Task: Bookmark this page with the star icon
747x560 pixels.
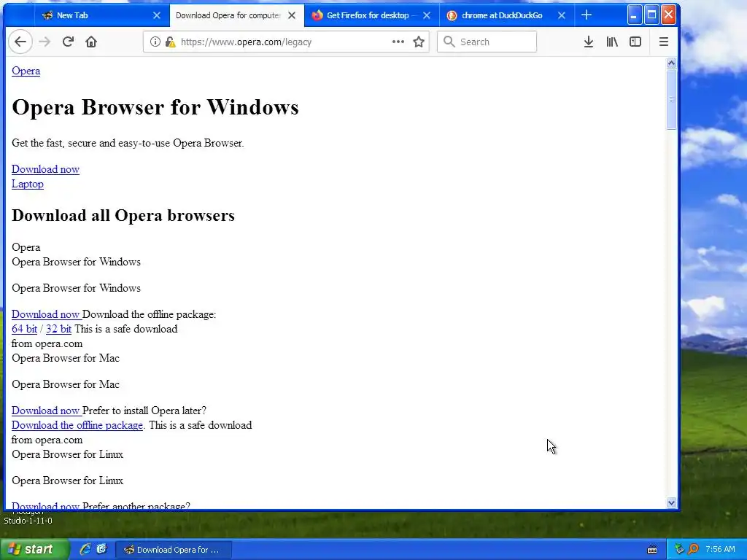Action: point(419,42)
